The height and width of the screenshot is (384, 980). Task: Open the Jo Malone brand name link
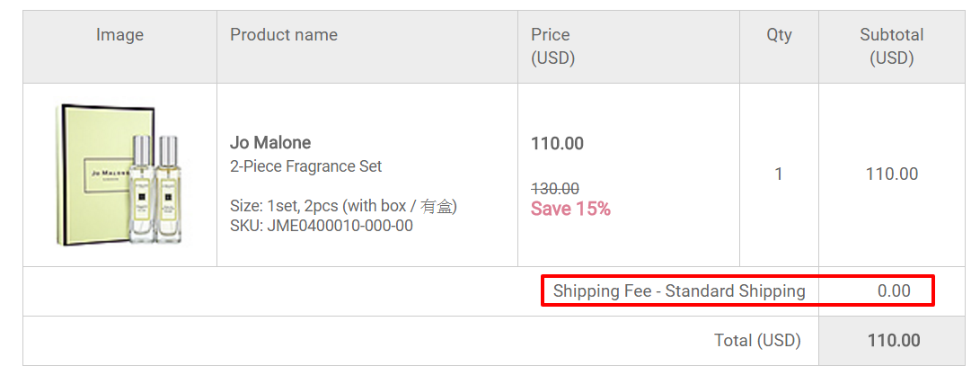270,143
